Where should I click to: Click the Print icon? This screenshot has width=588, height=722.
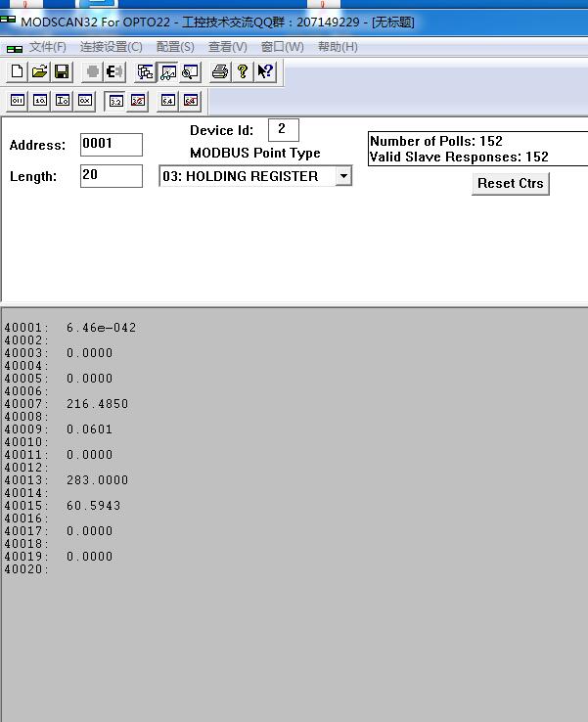(220, 71)
